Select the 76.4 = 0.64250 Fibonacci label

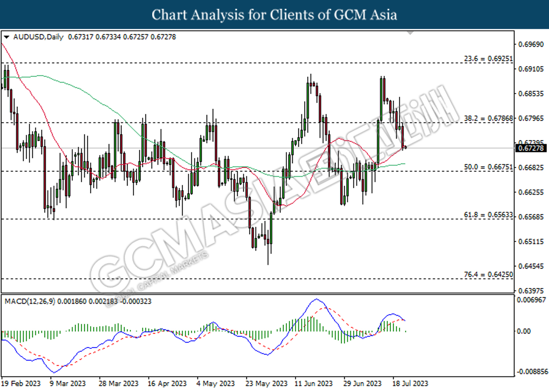(x=488, y=274)
